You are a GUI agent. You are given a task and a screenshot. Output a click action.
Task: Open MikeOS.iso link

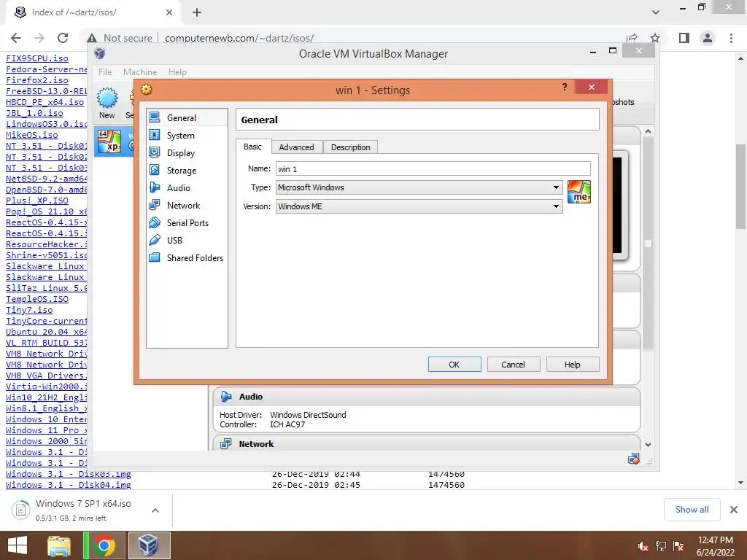(32, 135)
